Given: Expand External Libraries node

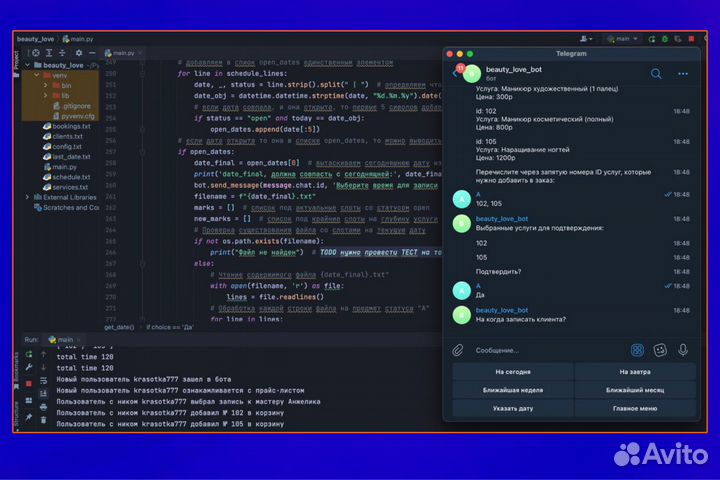Looking at the screenshot, I should tap(27, 197).
